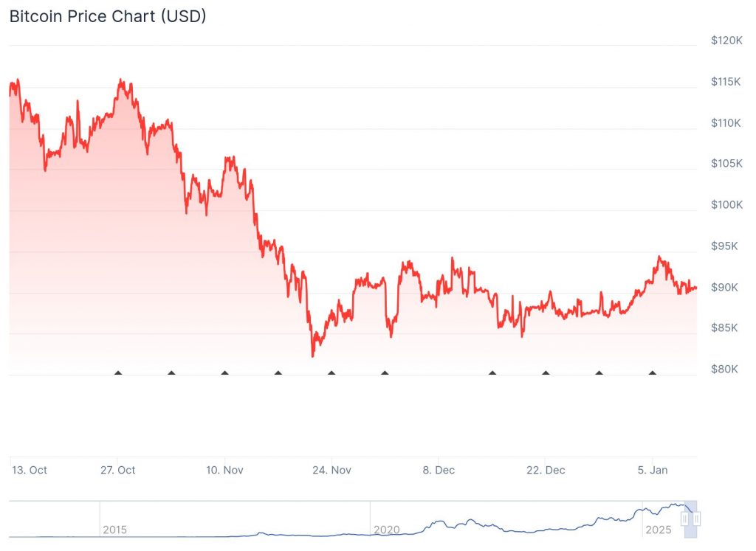
Task: Select the marker between 22. Dec and 5. Jan
Action: pos(599,373)
